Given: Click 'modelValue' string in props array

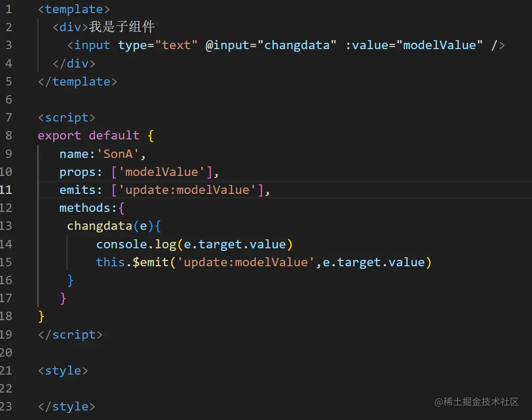Looking at the screenshot, I should pos(161,172).
